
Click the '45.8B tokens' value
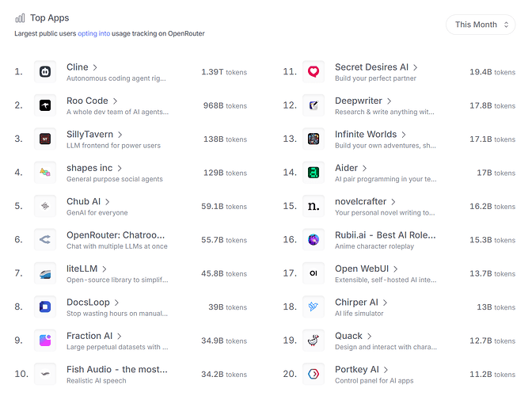coord(224,273)
